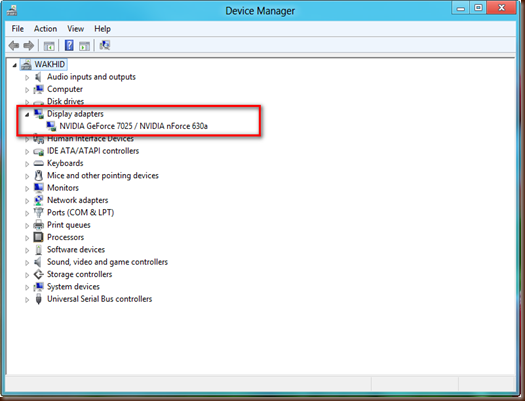Click the Audio inputs and outputs speaker icon
The width and height of the screenshot is (525, 401).
[38, 77]
